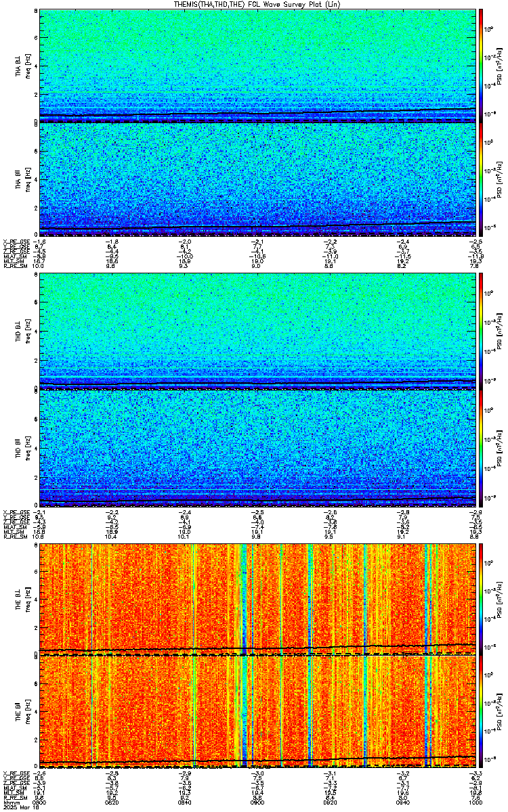The height and width of the screenshot is (812, 508).
Task: Click the PSD color bar beside THA B-perpendicular panel
Action: 481,66
